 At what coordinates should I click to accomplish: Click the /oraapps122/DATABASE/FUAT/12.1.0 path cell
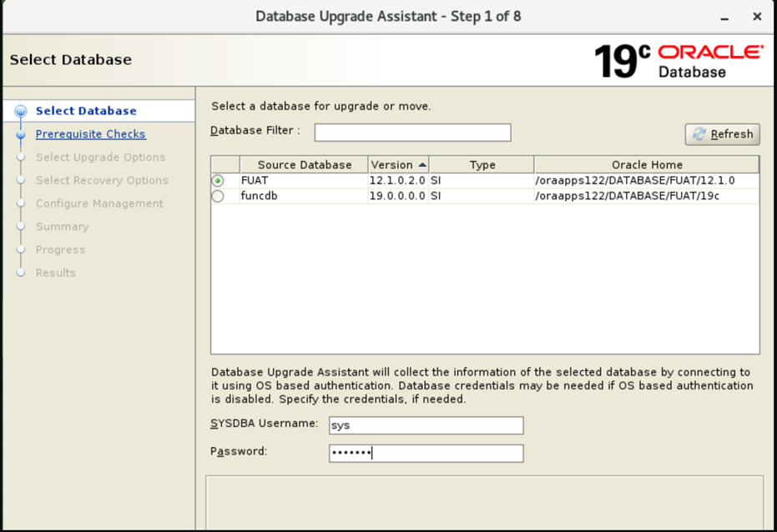pyautogui.click(x=646, y=181)
